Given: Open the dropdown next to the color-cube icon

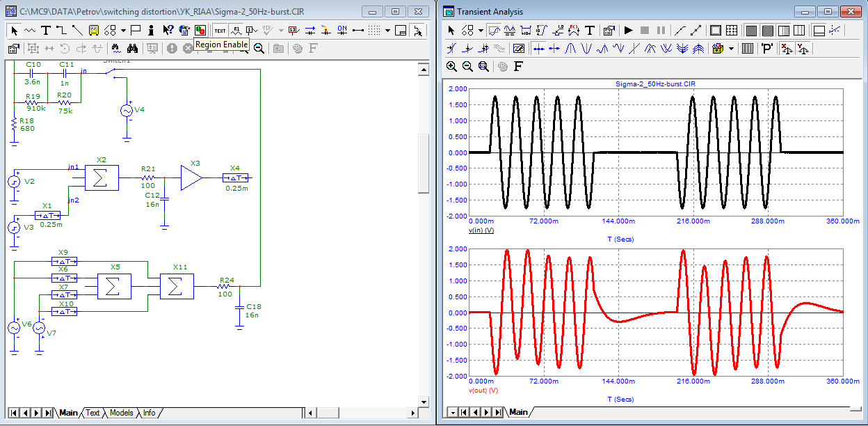Looking at the screenshot, I should 731,48.
